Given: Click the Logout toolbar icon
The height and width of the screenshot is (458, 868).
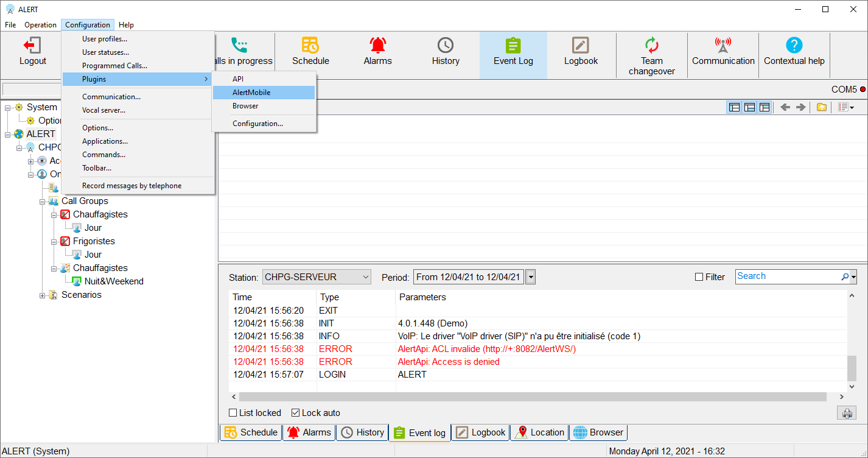Looking at the screenshot, I should pos(32,46).
